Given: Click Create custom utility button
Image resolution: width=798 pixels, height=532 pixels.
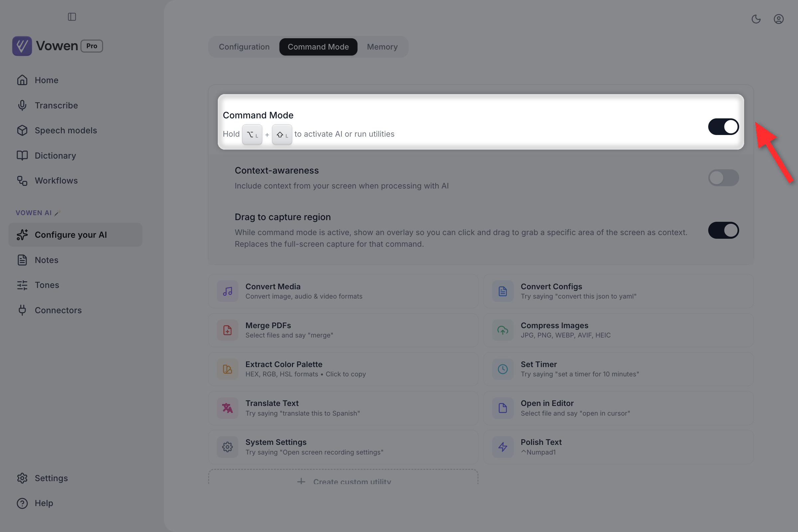Looking at the screenshot, I should coord(343,478).
